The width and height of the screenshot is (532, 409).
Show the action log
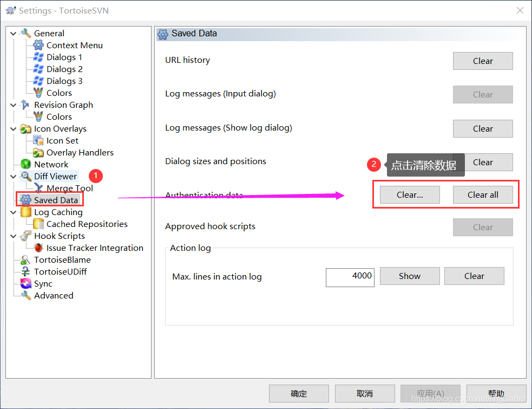[x=410, y=276]
